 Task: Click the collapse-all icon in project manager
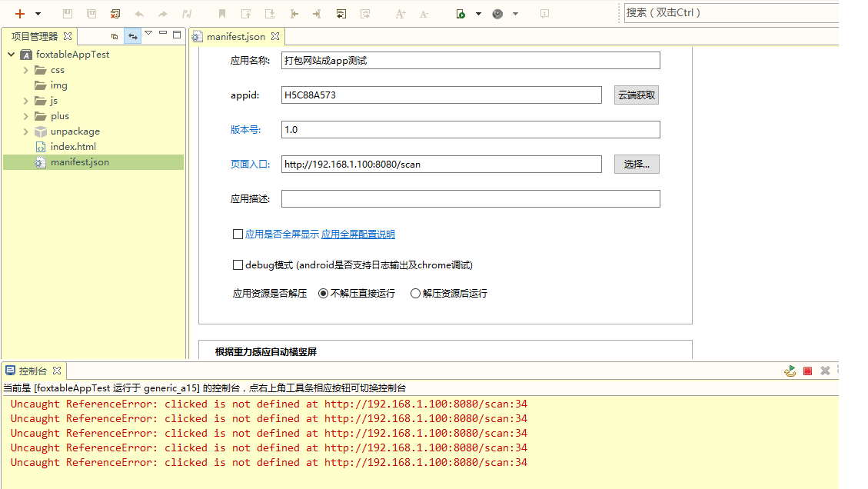tap(115, 37)
